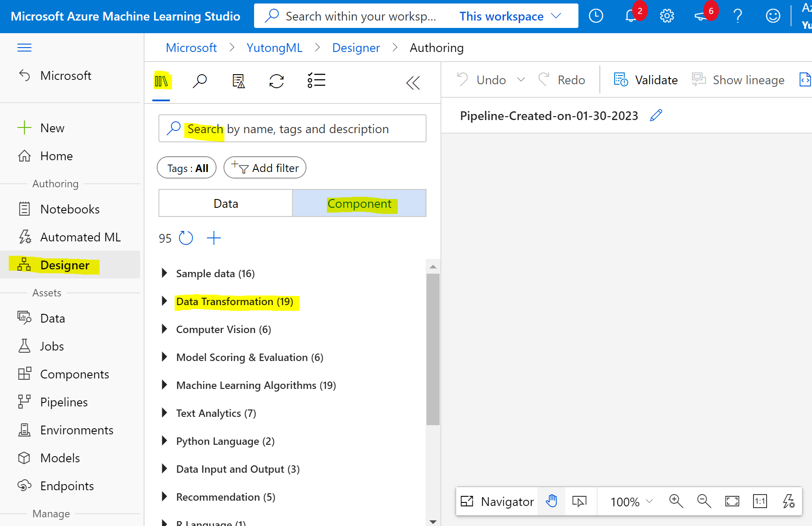Image resolution: width=812 pixels, height=526 pixels.
Task: Zoom out on the canvas
Action: (x=704, y=501)
